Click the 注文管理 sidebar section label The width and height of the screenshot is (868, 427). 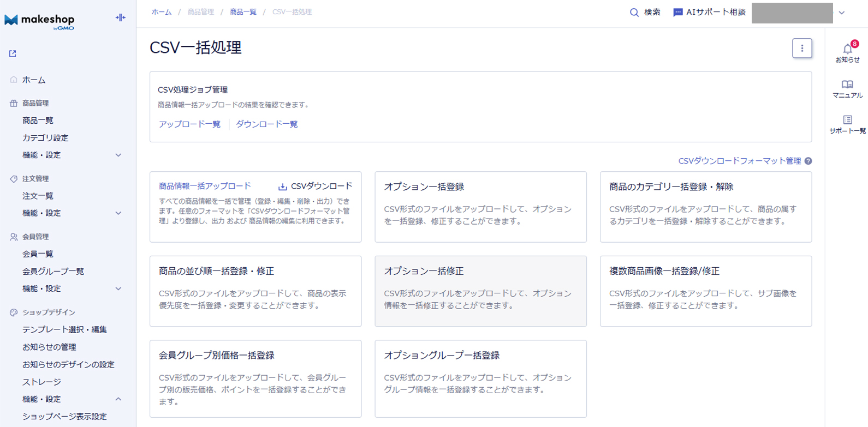(x=35, y=179)
